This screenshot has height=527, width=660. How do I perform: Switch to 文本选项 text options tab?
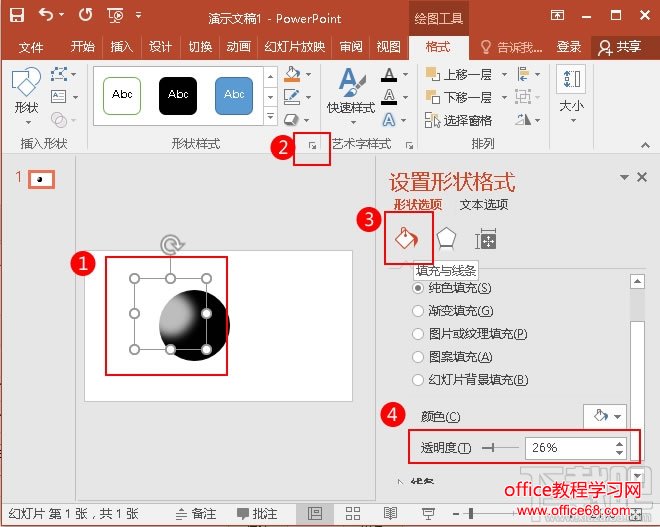coord(484,205)
